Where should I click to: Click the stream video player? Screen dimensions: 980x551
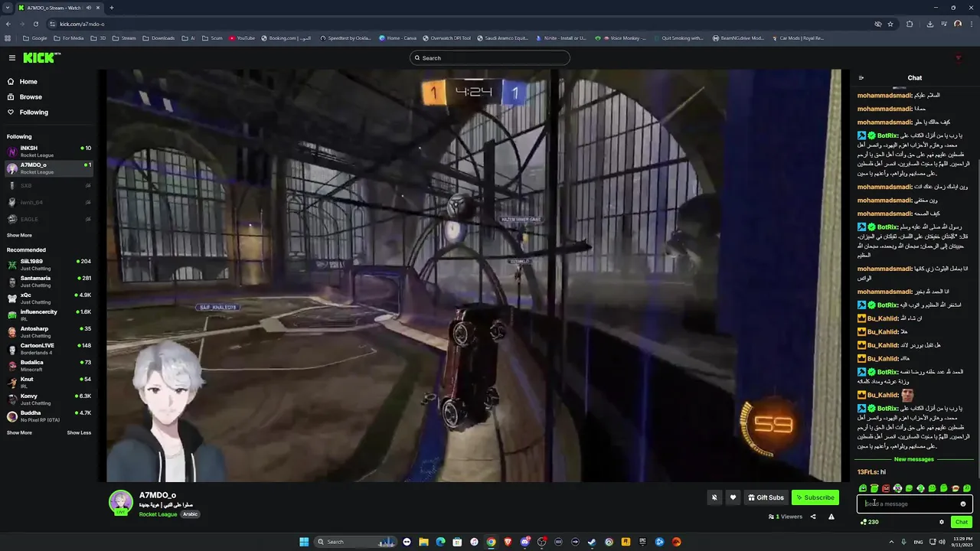click(x=474, y=275)
